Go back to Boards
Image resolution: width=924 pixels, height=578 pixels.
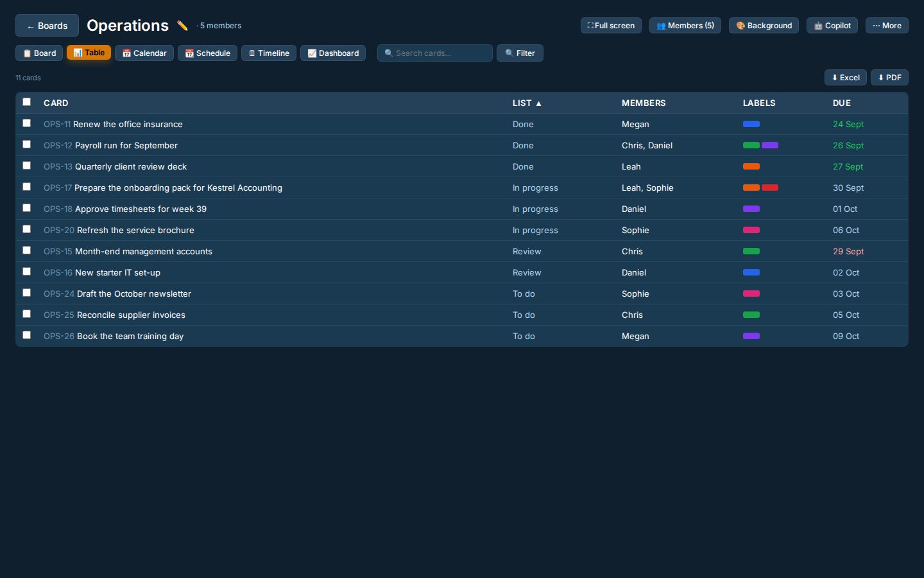coord(47,26)
